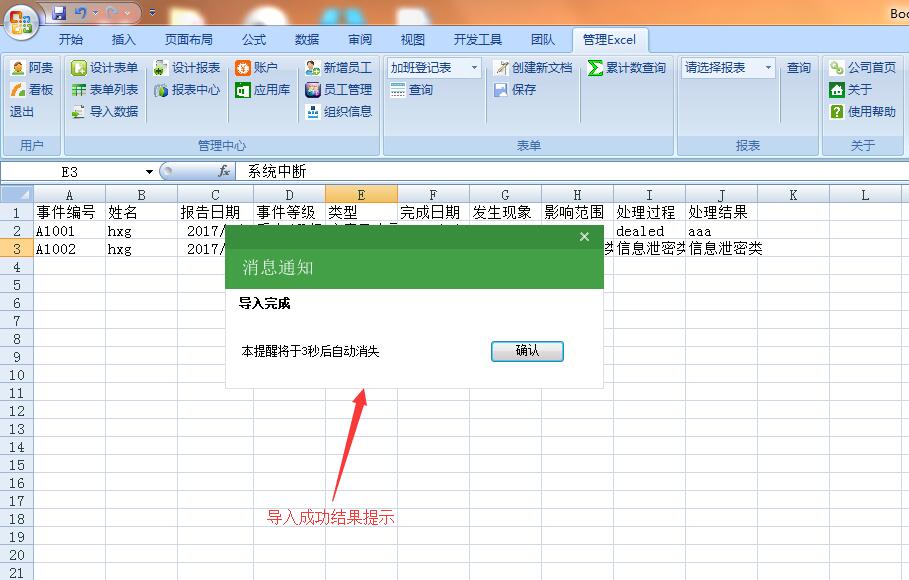This screenshot has height=580, width=909.
Task: Open the 应用库 app library
Action: coord(263,90)
